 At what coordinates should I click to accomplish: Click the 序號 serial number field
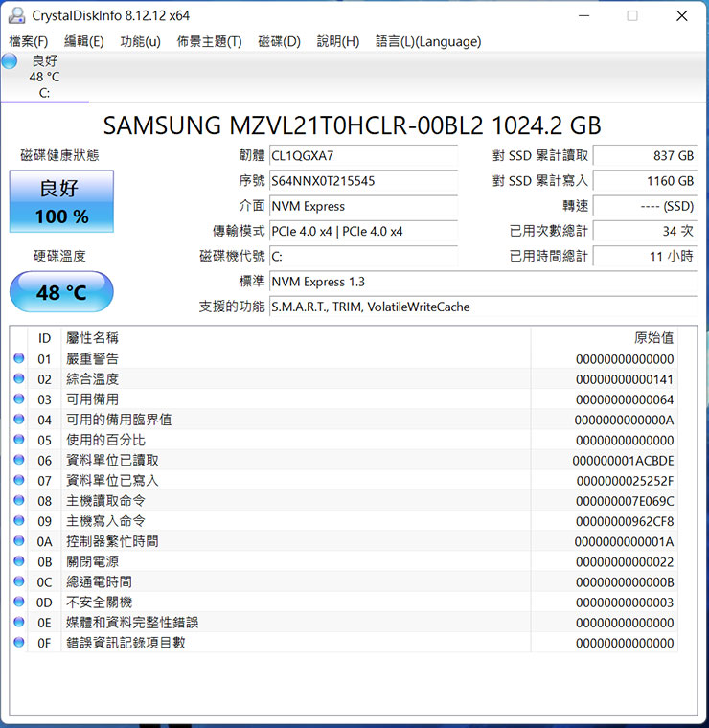point(362,181)
